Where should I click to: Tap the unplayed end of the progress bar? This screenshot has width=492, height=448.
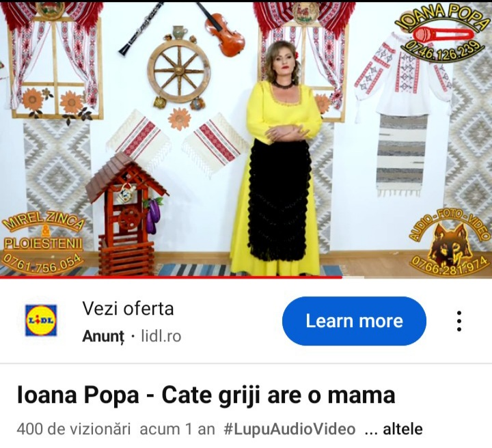(x=417, y=277)
